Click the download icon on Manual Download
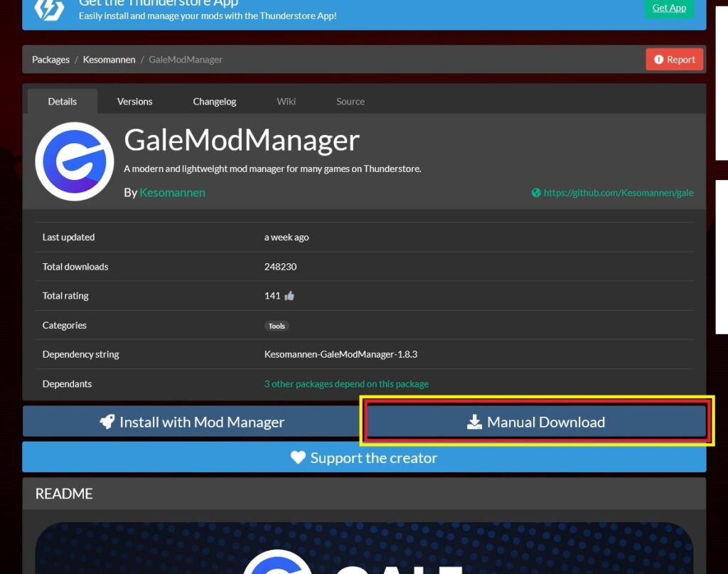Screen dimensions: 728x574 [x=473, y=421]
